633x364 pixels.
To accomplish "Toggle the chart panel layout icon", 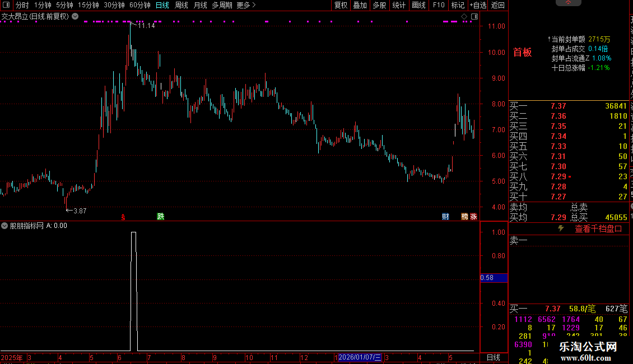I will pos(474,17).
